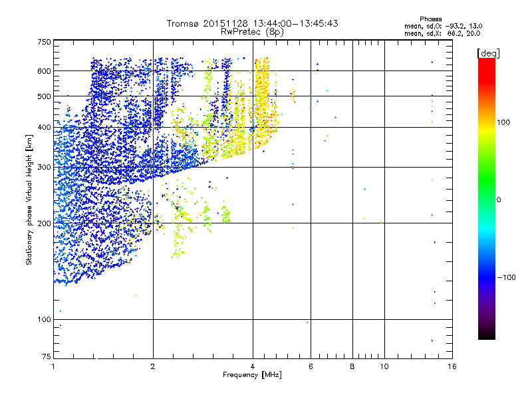Click the x-axis tick label '1'

coord(53,366)
